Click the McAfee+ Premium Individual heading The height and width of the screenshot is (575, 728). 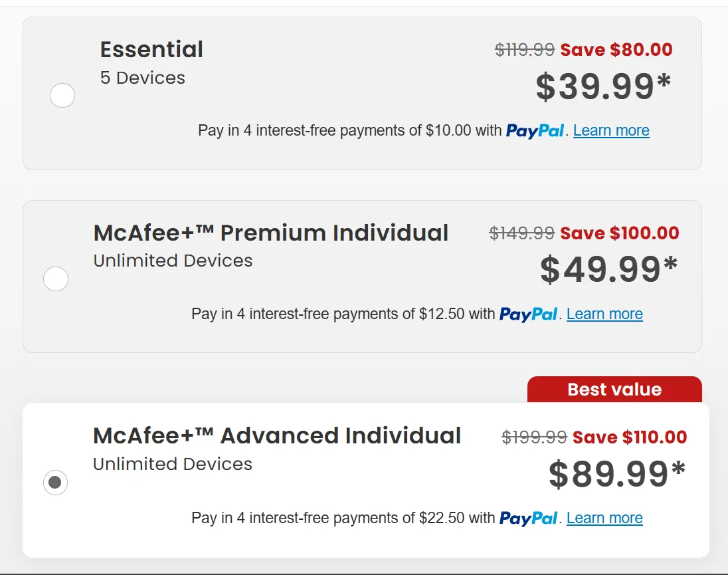pyautogui.click(x=271, y=233)
